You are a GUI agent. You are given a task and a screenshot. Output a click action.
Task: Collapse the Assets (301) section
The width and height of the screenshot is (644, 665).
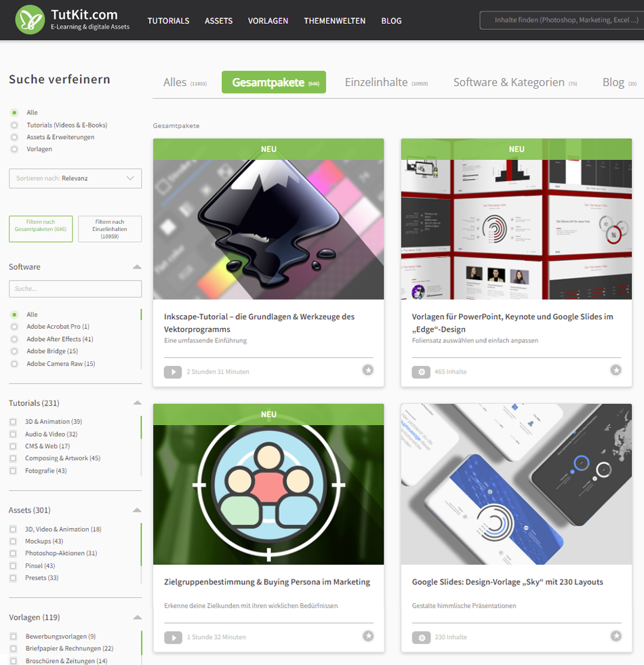click(137, 510)
